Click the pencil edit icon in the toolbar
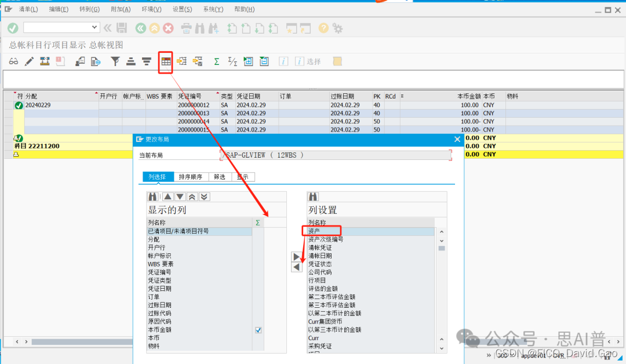The width and height of the screenshot is (626, 364). coord(30,61)
